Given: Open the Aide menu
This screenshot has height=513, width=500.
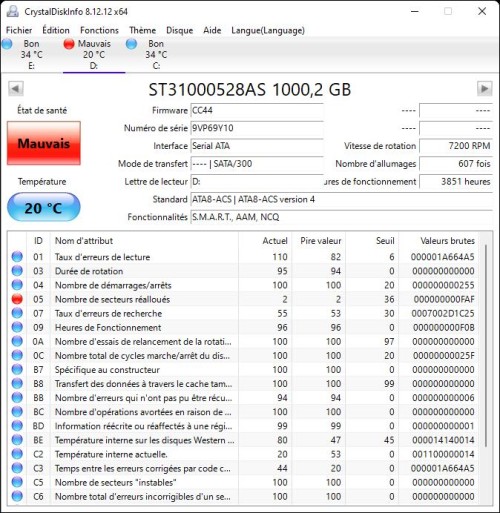Looking at the screenshot, I should (212, 30).
